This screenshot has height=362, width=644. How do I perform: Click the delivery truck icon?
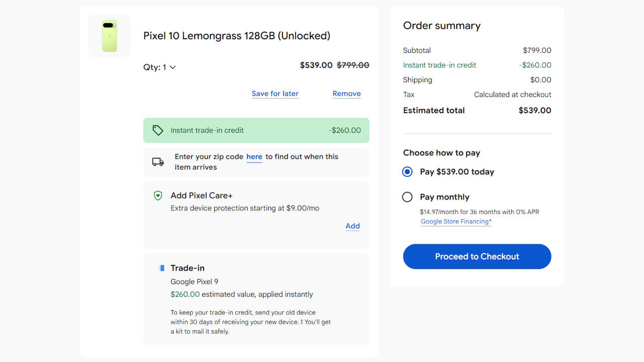158,162
